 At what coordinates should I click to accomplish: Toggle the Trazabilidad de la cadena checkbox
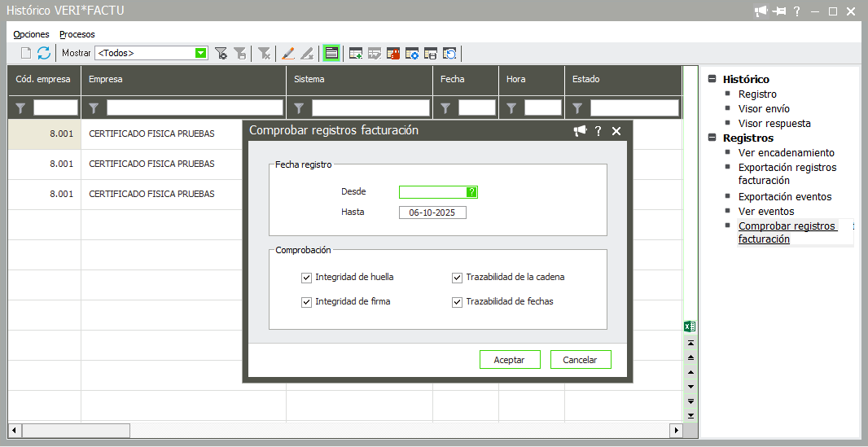[458, 278]
